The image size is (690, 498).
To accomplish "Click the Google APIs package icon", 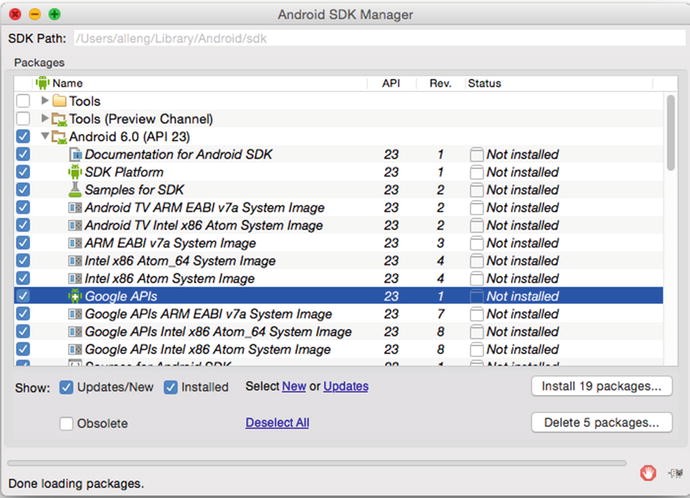I will [75, 297].
